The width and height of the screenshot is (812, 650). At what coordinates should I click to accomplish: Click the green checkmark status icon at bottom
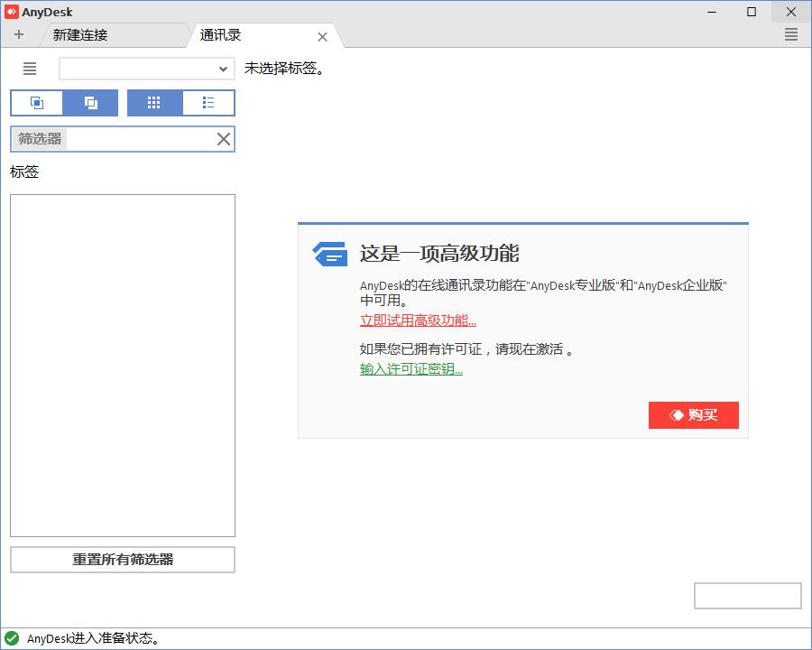click(x=11, y=637)
